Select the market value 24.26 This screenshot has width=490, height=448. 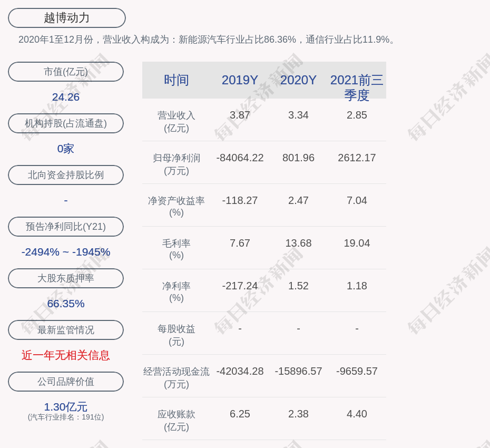66,97
